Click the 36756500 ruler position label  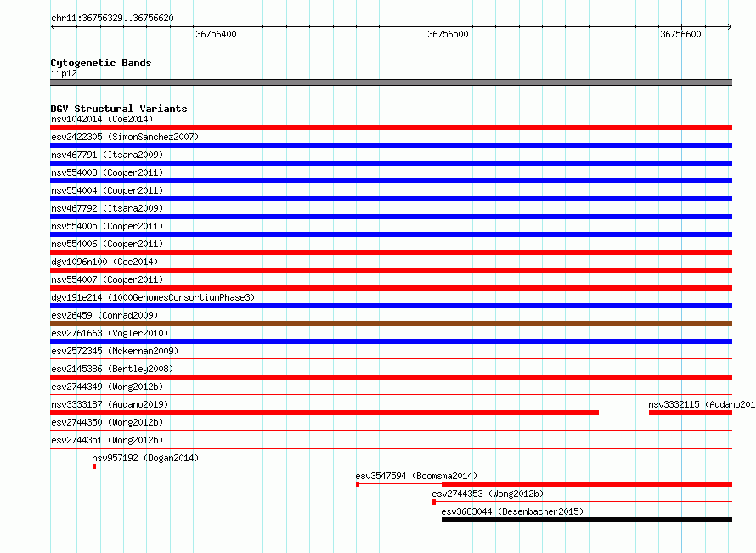pyautogui.click(x=448, y=34)
